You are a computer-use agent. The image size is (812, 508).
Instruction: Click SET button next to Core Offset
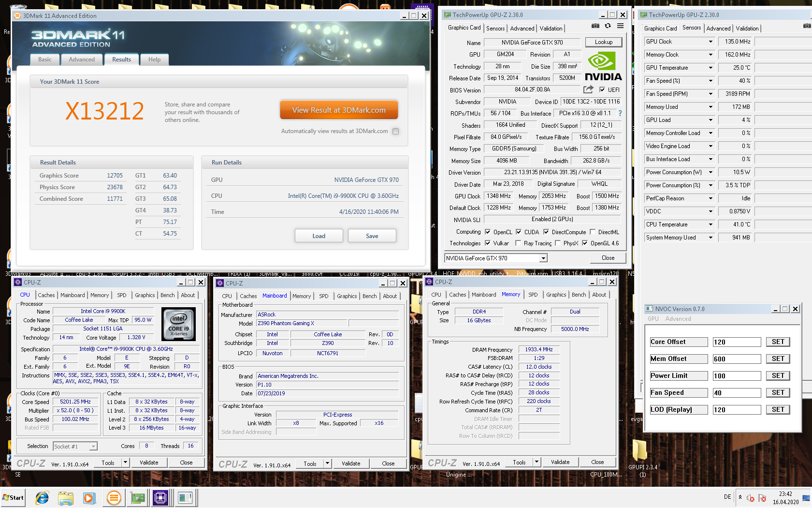778,342
